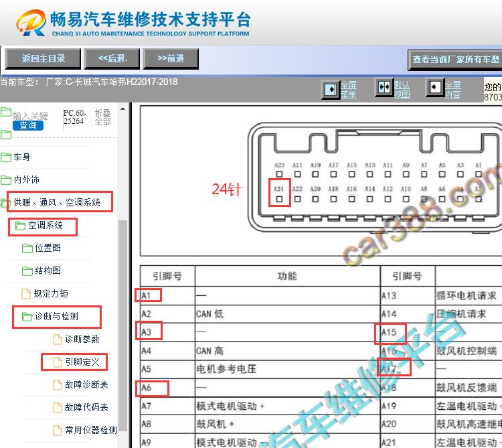The height and width of the screenshot is (448, 502).
Task: Click page icon beside 故障代码表
Action: [x=58, y=408]
